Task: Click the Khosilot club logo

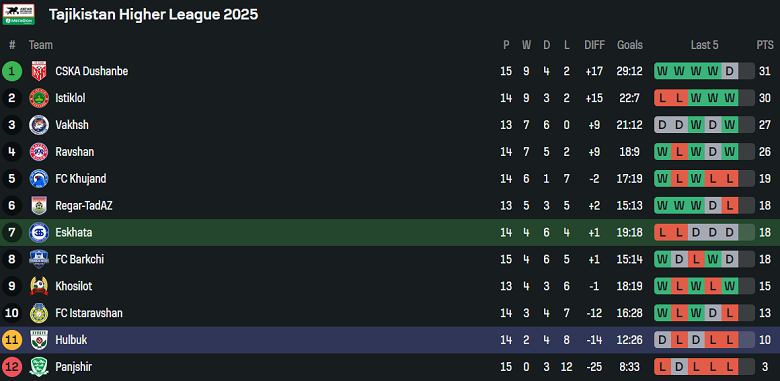Action: [x=39, y=286]
